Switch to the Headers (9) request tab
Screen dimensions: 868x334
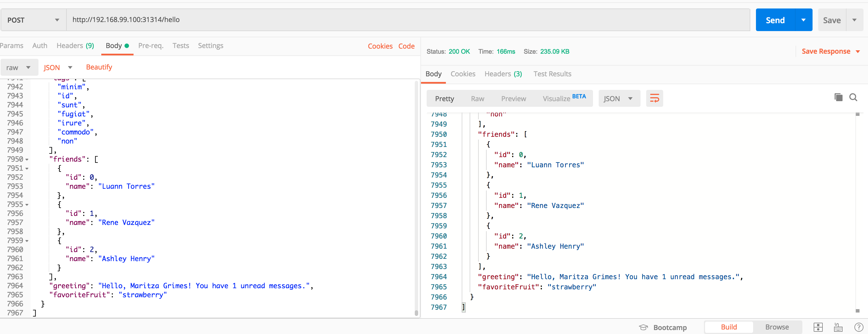(75, 45)
